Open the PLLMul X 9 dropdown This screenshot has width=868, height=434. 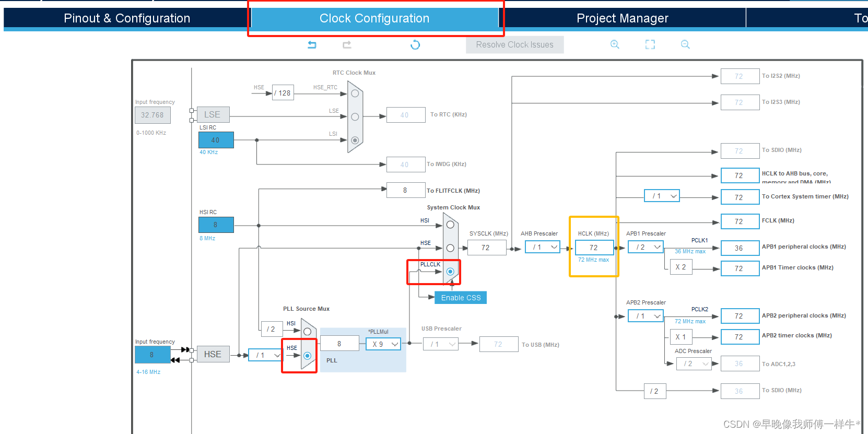(x=383, y=344)
